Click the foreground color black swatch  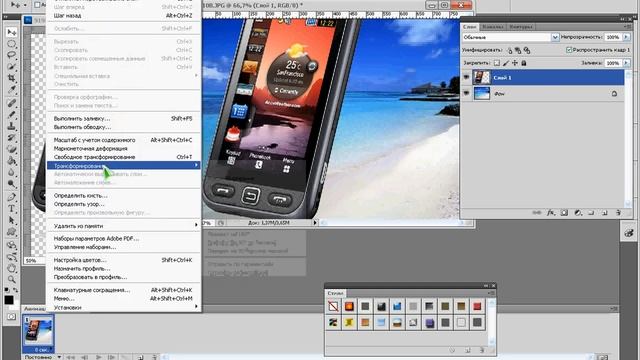pyautogui.click(x=9, y=300)
